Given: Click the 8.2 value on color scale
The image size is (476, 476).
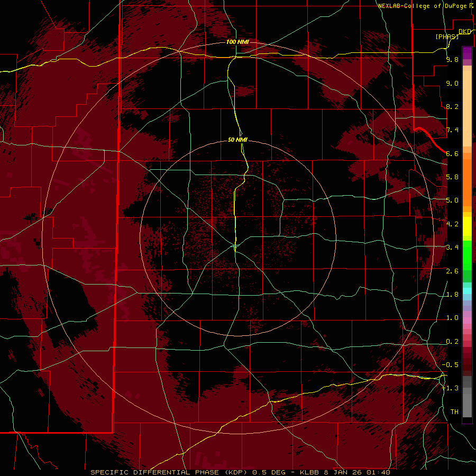Looking at the screenshot, I should (x=452, y=106).
